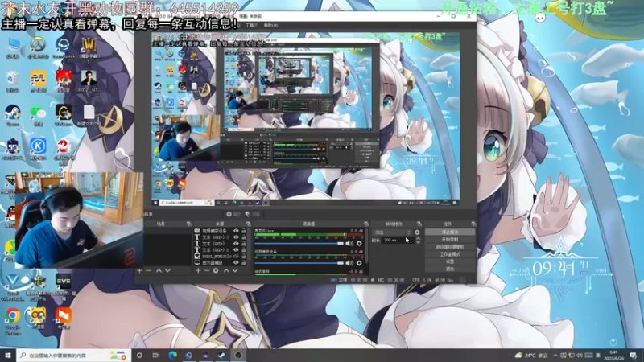Open settings gear of the Mic/Aux mixer channel
Screen dimensions: 644x362
pos(359,244)
